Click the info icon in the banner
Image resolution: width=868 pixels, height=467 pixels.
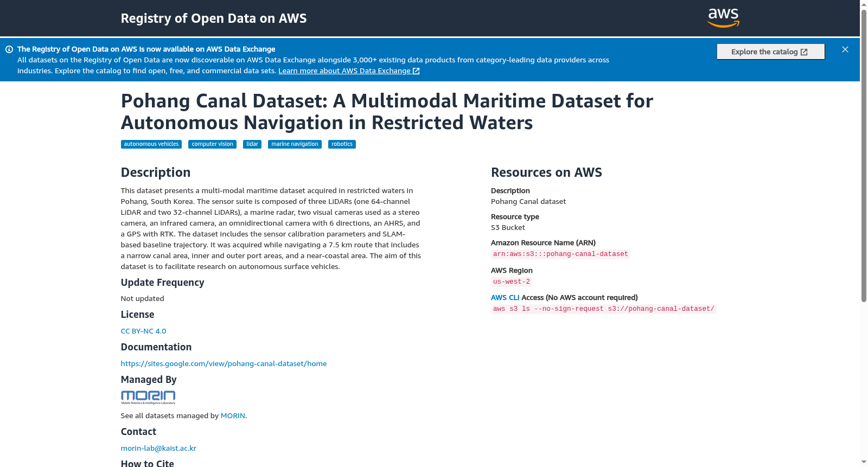9,49
